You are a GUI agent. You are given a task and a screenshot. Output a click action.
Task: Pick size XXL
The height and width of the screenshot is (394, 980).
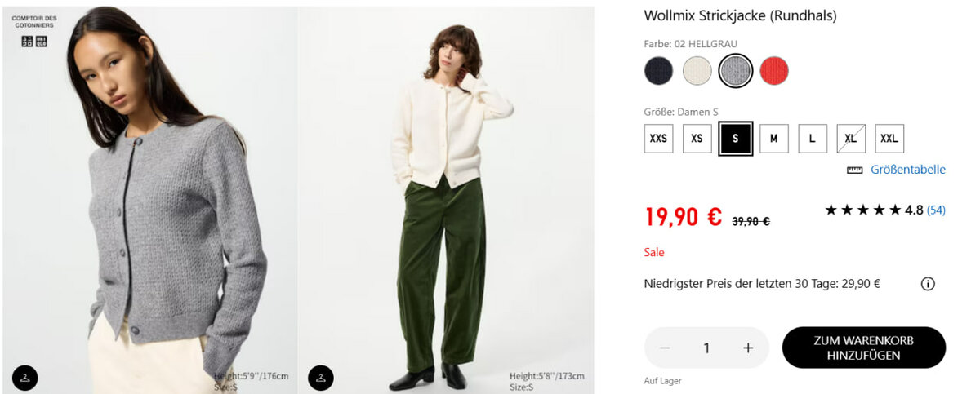click(889, 139)
